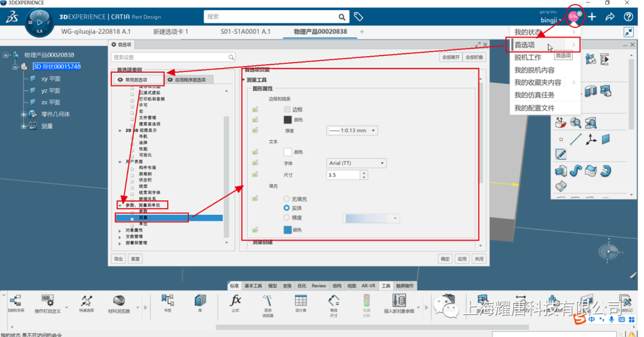The height and width of the screenshot is (337, 644).
Task: Open the gradient preset dropdown
Action: click(x=371, y=218)
